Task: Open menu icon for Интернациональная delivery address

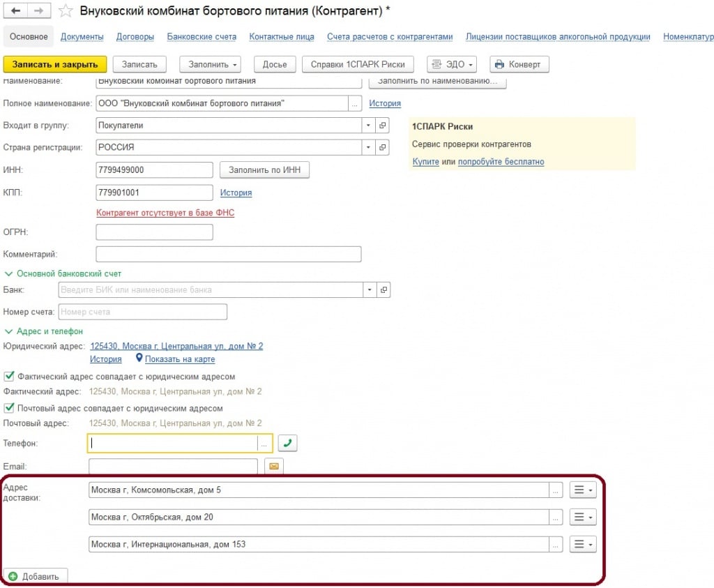Action: [583, 545]
